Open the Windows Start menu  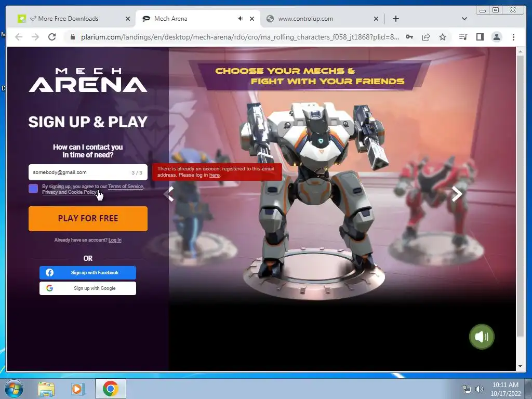(14, 389)
